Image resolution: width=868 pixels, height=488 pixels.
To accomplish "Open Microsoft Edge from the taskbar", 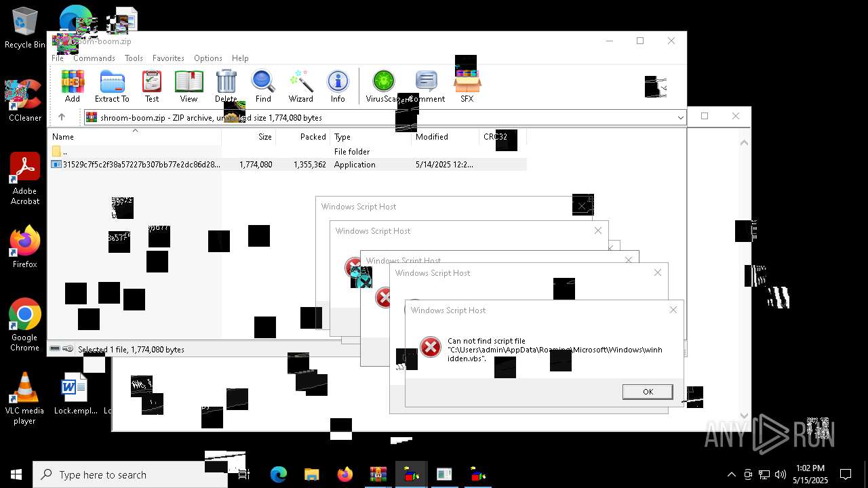I will [x=279, y=474].
